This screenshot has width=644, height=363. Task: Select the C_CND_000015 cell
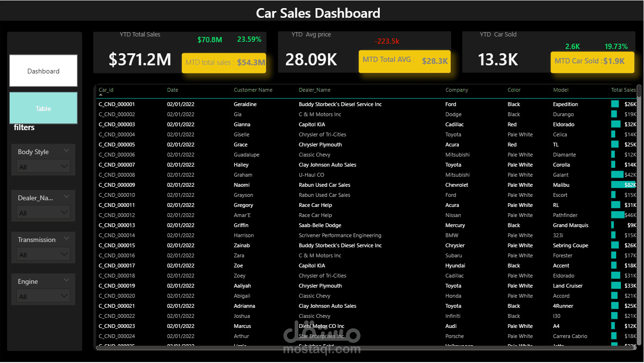[117, 245]
